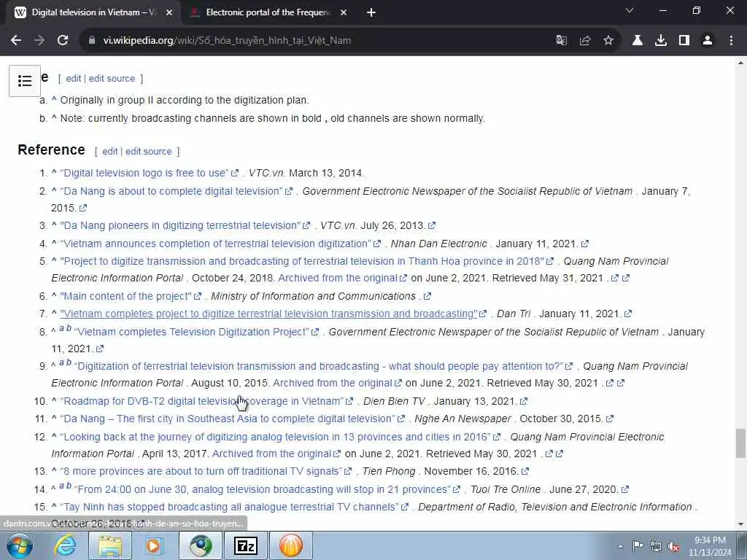Switch to the Electronic portal of the Frequency tab
The image size is (747, 560).
tap(268, 12)
